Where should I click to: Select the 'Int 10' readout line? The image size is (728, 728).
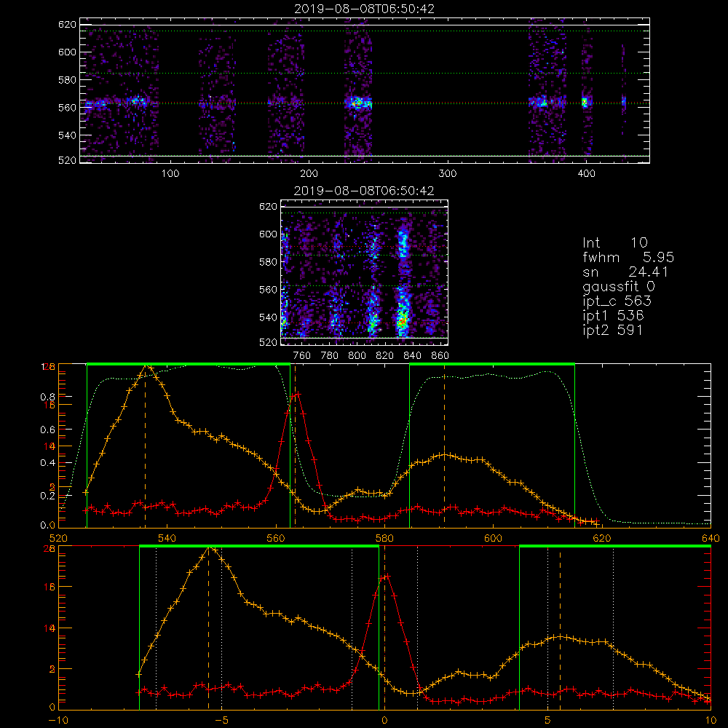(x=614, y=242)
